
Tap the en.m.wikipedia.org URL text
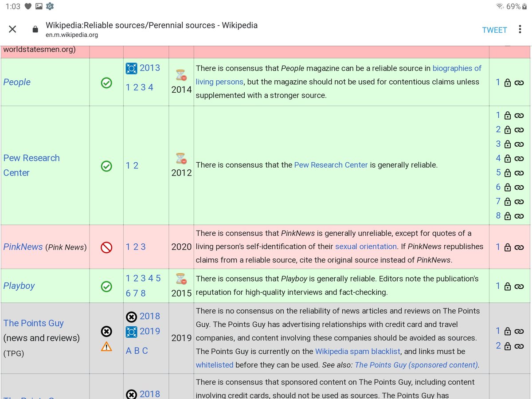(72, 35)
